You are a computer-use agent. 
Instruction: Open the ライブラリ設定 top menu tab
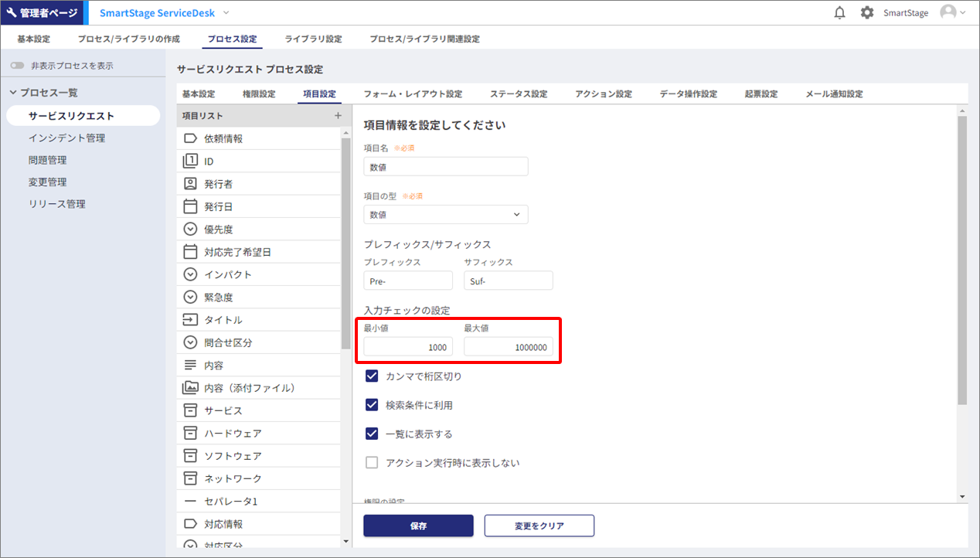click(313, 39)
